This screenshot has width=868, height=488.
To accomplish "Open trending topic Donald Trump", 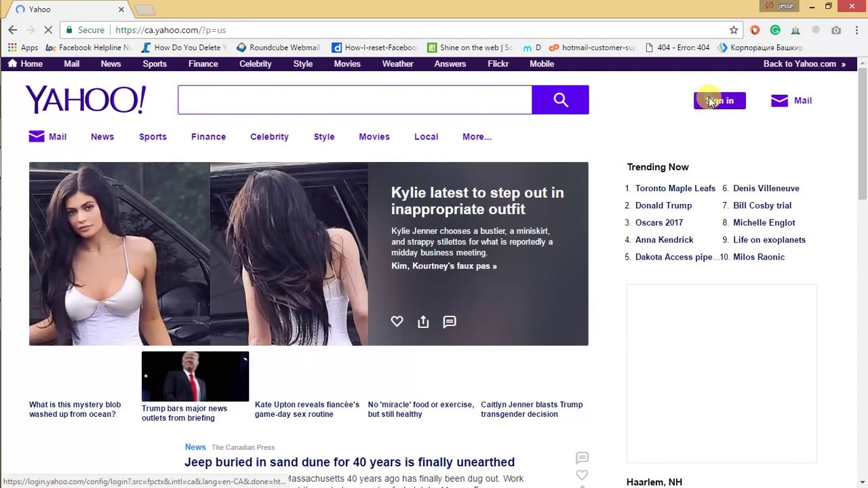I will click(663, 205).
